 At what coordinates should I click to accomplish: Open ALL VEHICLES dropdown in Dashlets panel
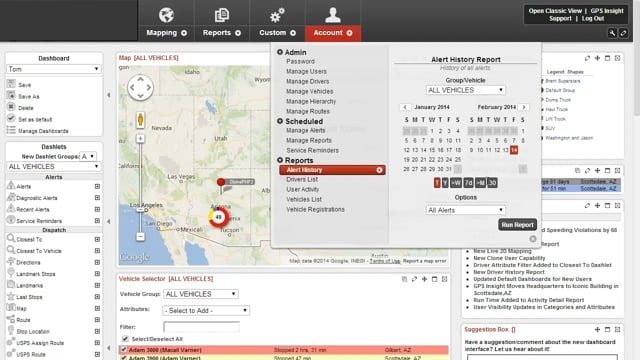[x=53, y=167]
